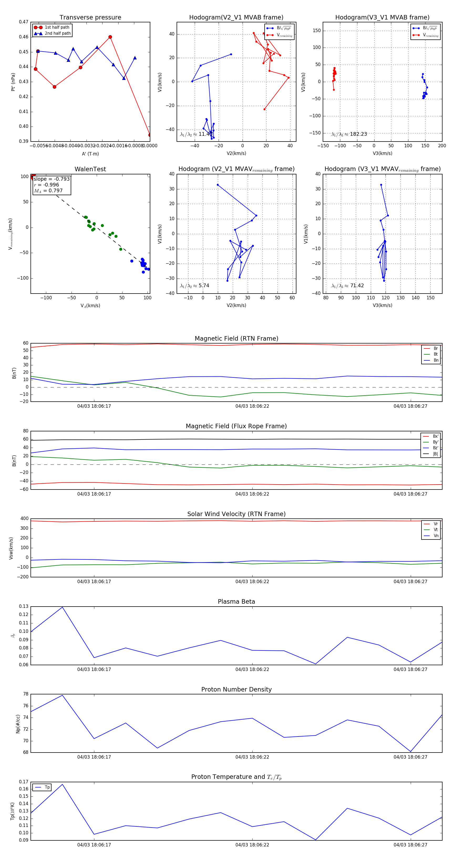This screenshot has height=868, width=473.
Task: Click the "λ1/λ2 ≈ 5.74" annotation
Action: 194,286
